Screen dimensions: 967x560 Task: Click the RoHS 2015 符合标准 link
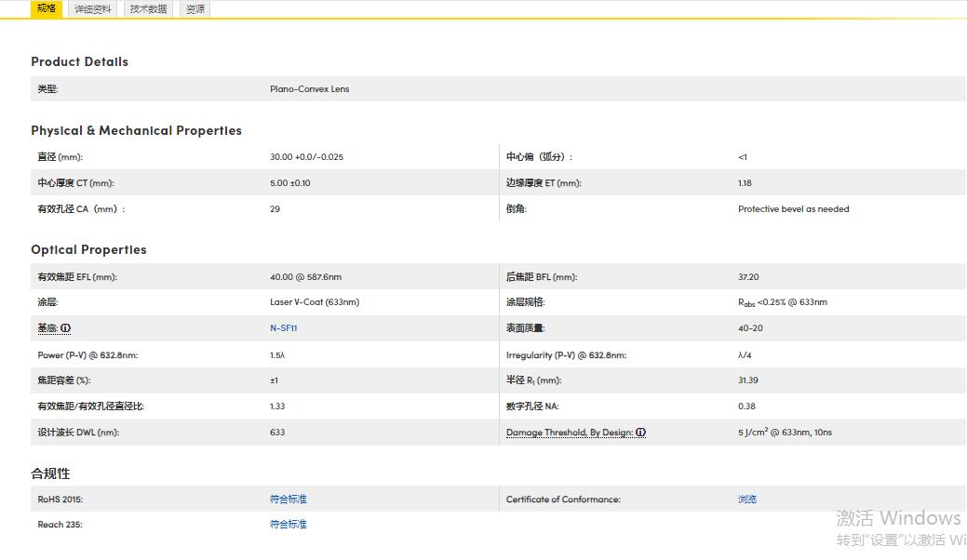click(x=288, y=500)
